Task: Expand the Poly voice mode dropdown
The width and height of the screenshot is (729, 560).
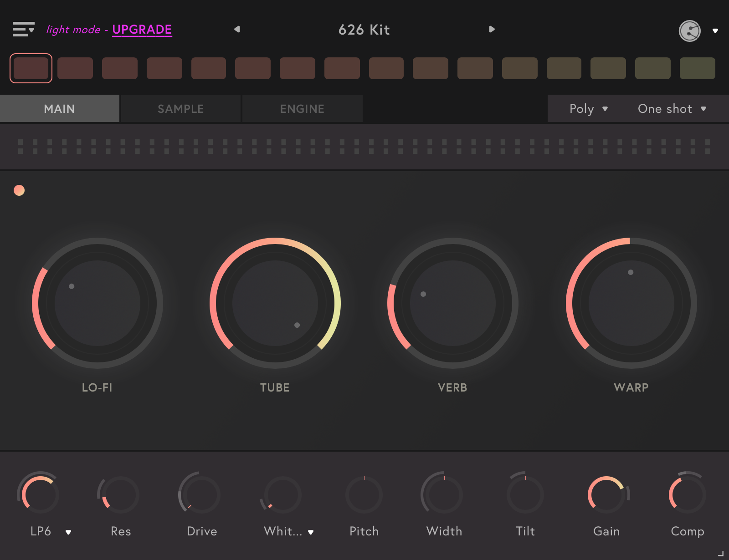Action: [x=588, y=109]
